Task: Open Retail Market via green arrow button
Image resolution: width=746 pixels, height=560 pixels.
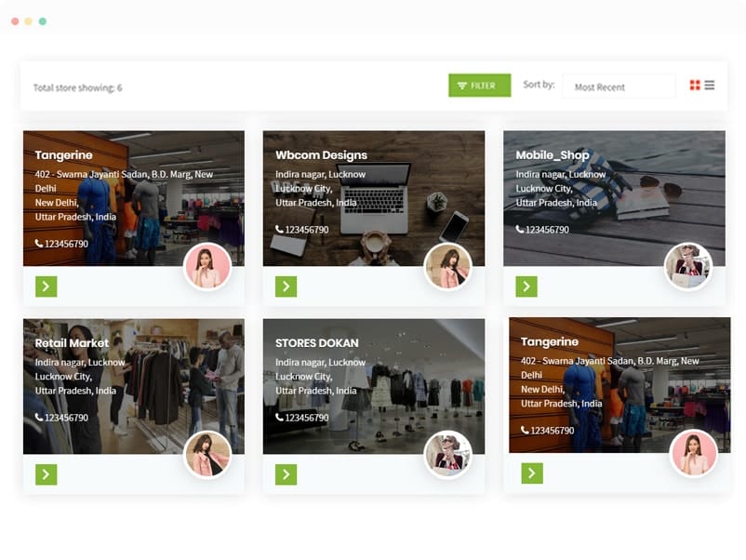Action: pyautogui.click(x=45, y=474)
